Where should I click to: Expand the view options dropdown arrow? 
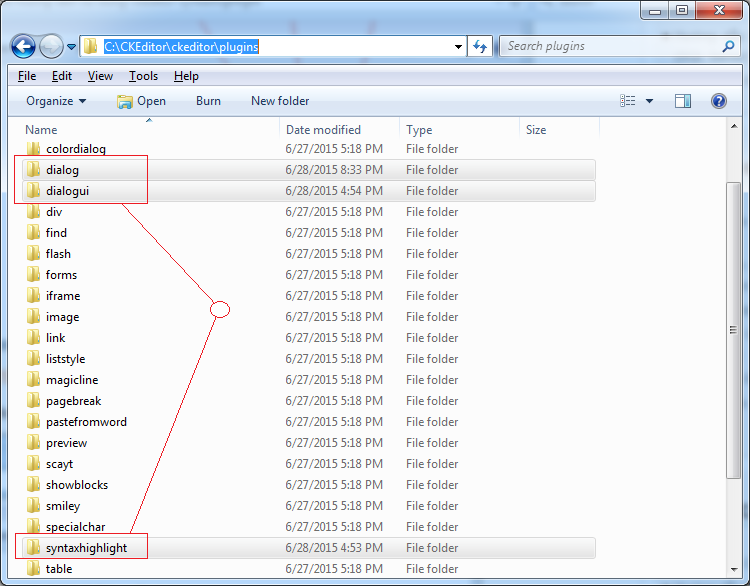pyautogui.click(x=650, y=101)
